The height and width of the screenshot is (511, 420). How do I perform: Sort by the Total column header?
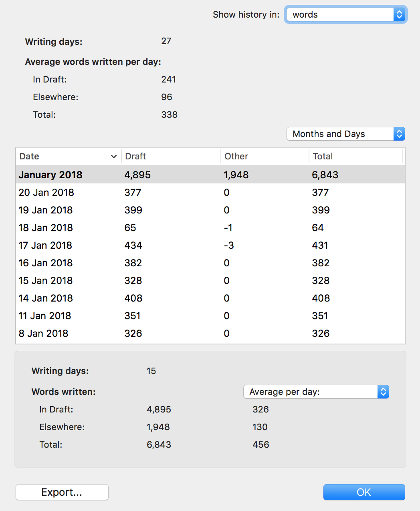pyautogui.click(x=356, y=157)
